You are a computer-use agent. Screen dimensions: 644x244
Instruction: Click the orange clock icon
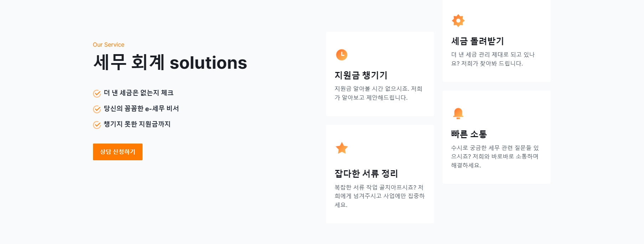point(341,54)
